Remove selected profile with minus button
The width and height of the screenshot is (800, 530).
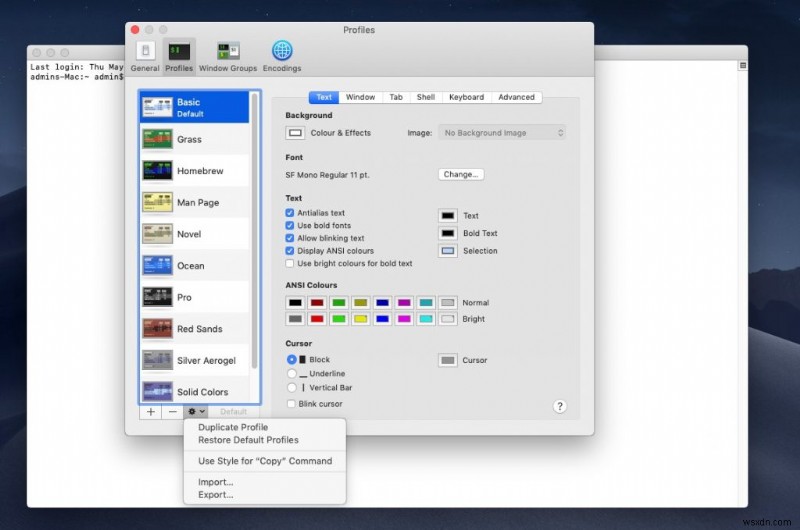[x=172, y=412]
